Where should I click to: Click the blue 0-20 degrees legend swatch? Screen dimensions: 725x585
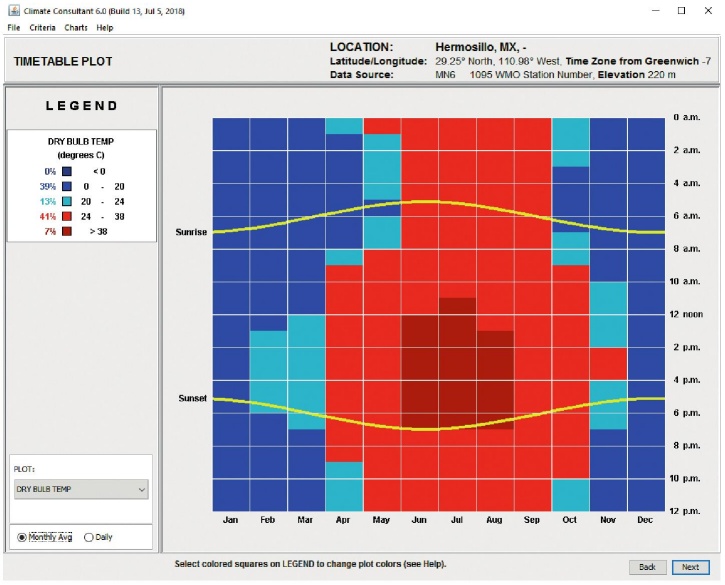coord(66,186)
